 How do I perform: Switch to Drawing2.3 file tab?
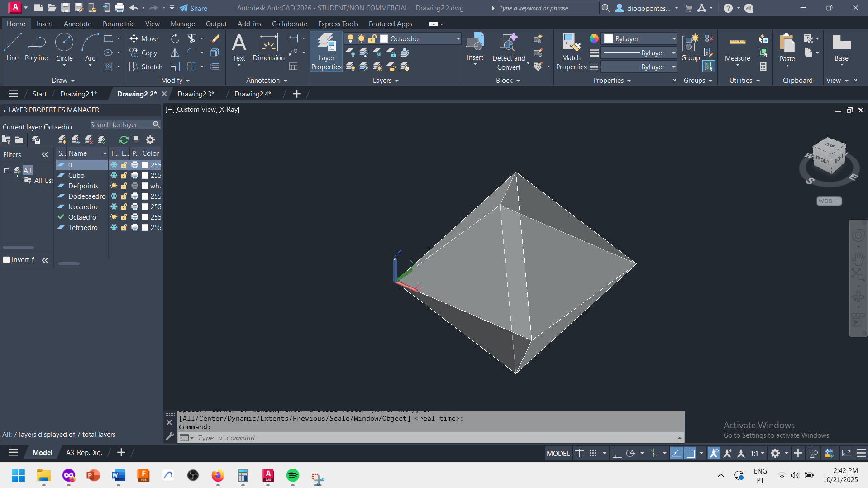[x=196, y=94]
